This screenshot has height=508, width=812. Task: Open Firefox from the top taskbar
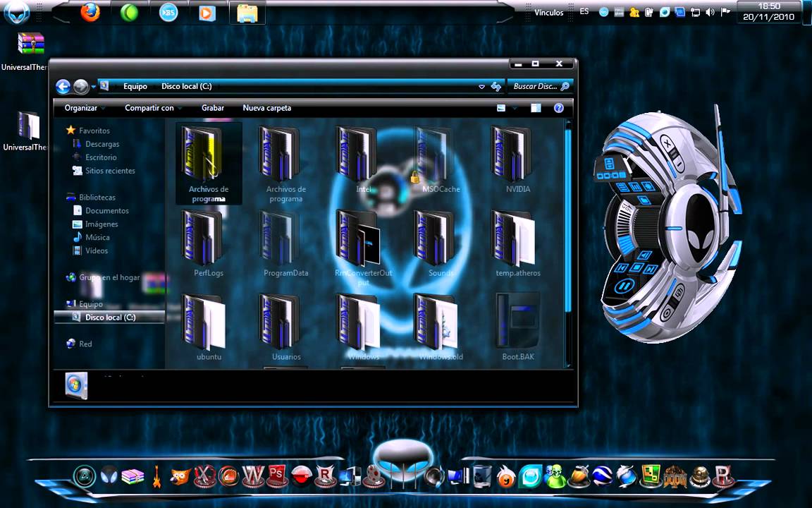pyautogui.click(x=90, y=13)
